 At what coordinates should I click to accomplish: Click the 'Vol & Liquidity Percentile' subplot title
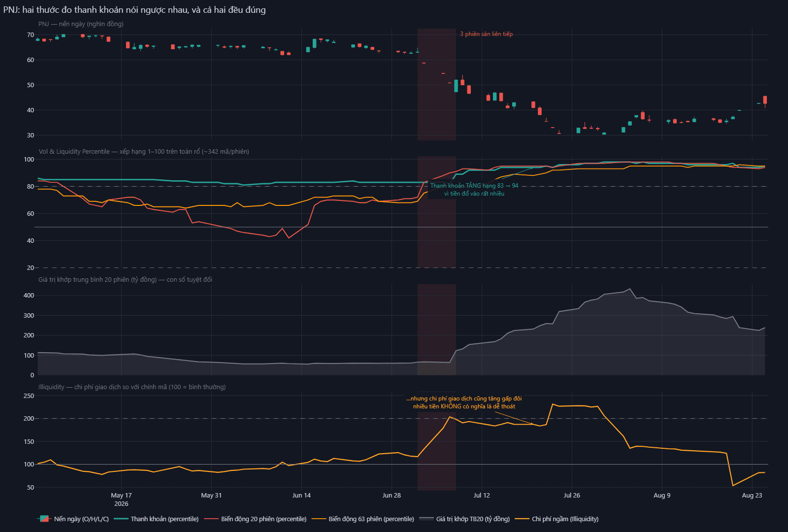tap(144, 151)
